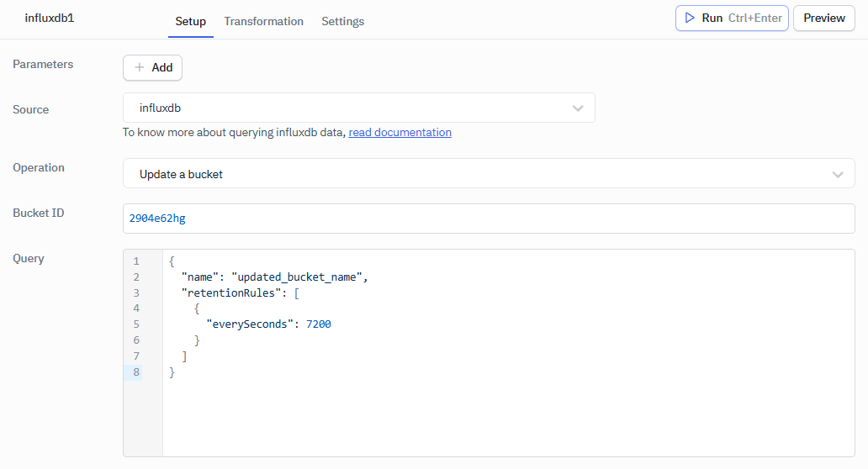
Task: Click line number 1 in query gutter
Action: coord(136,261)
